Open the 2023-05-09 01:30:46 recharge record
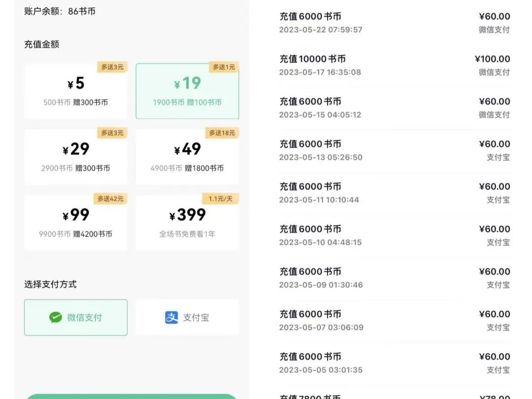The width and height of the screenshot is (532, 399). pos(394,278)
